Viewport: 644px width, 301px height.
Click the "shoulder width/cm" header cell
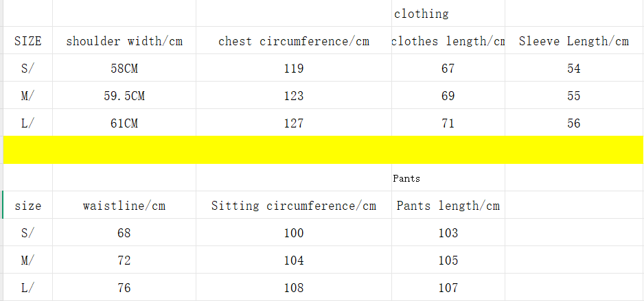click(124, 41)
